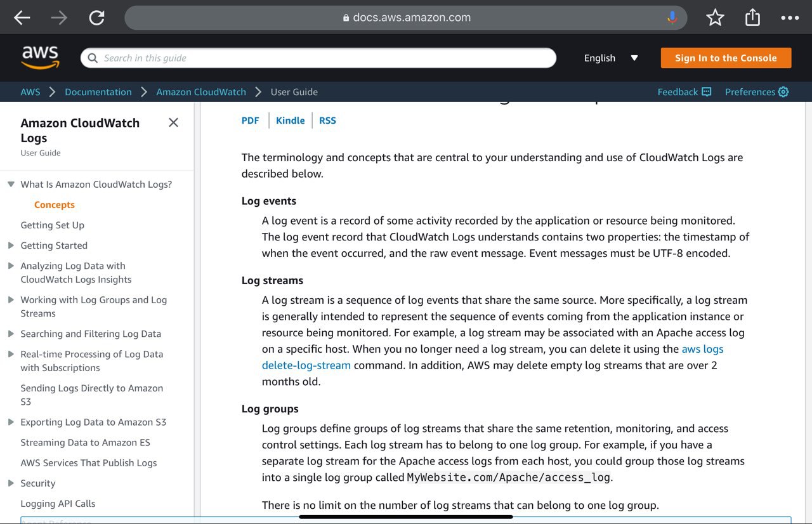Expand the Security section arrow
The width and height of the screenshot is (812, 524).
pyautogui.click(x=11, y=483)
